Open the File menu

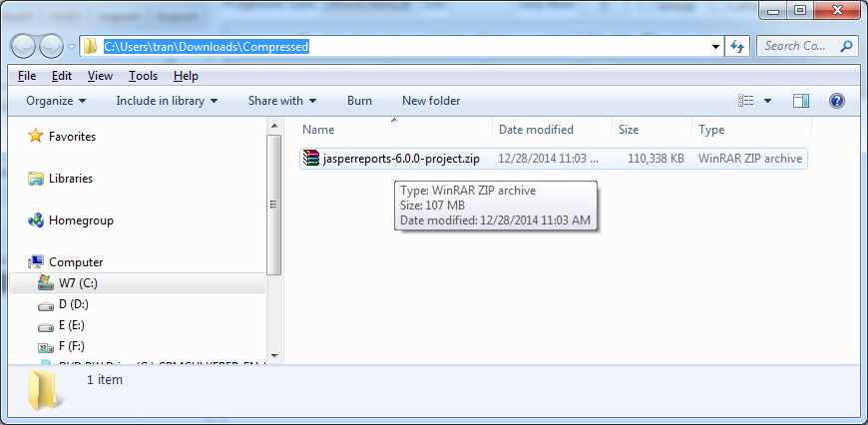27,76
